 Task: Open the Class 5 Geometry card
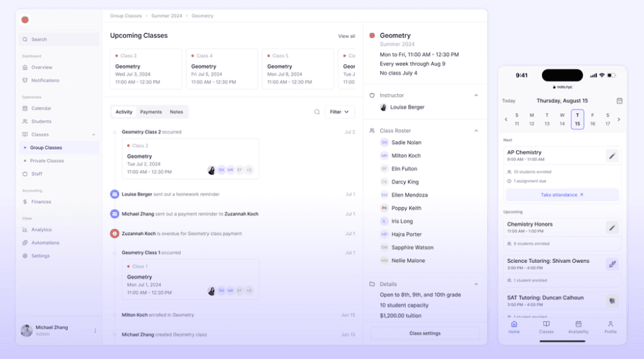pyautogui.click(x=298, y=69)
